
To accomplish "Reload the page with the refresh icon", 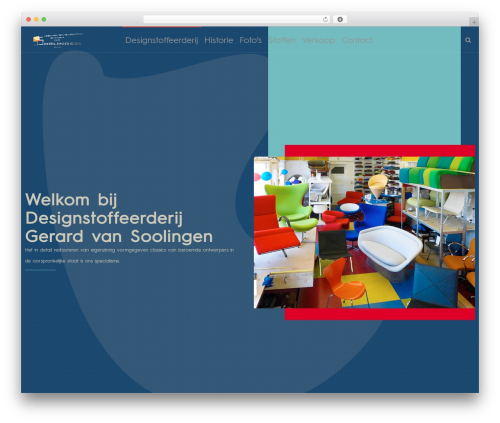I will point(325,19).
